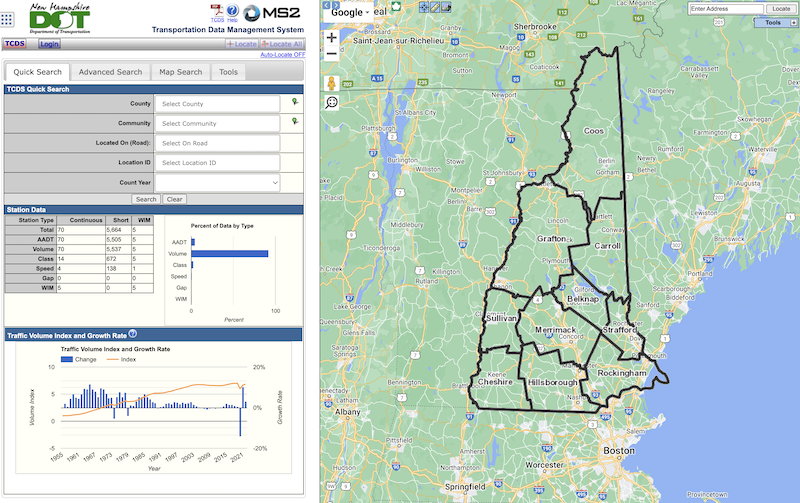
Task: Open the Help icon
Action: coord(232,12)
